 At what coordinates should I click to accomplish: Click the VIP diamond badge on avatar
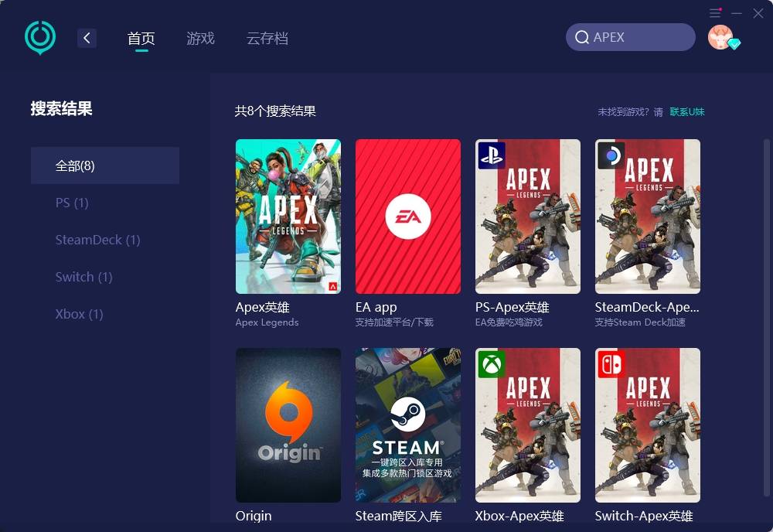click(734, 44)
